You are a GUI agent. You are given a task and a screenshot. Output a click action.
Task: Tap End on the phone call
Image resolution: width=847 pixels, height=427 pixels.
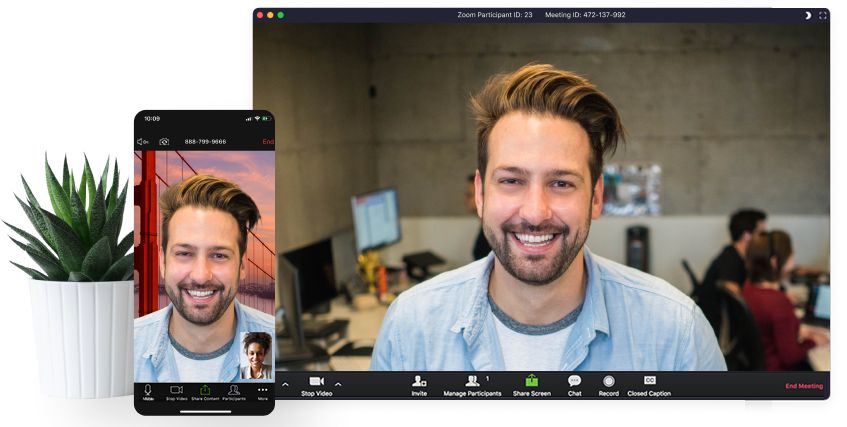268,142
